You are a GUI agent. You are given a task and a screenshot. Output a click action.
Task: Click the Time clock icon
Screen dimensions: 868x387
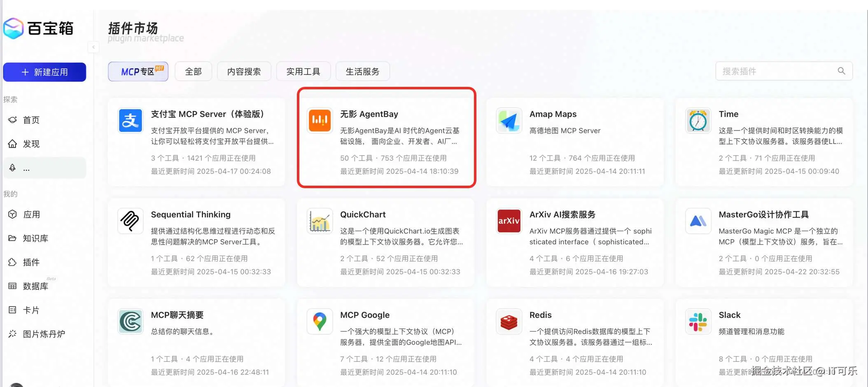[698, 121]
